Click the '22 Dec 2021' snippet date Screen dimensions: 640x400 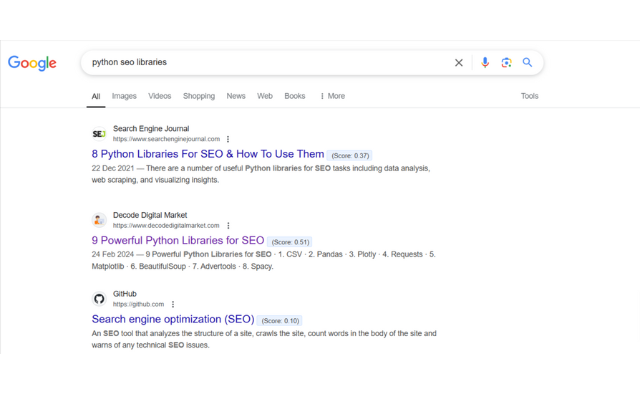point(113,168)
